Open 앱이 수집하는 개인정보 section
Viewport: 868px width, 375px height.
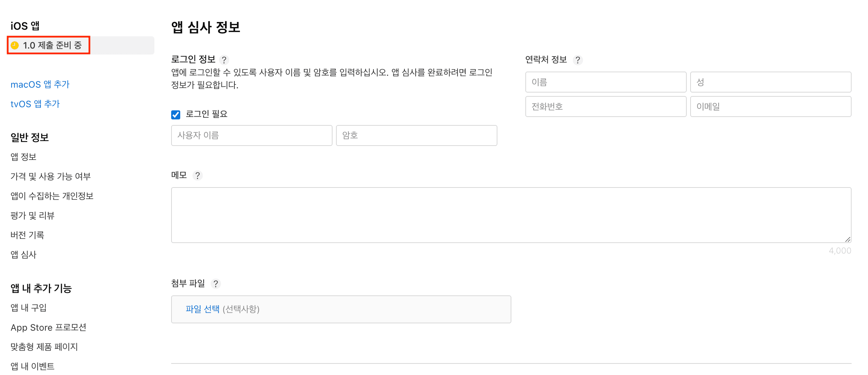click(52, 196)
